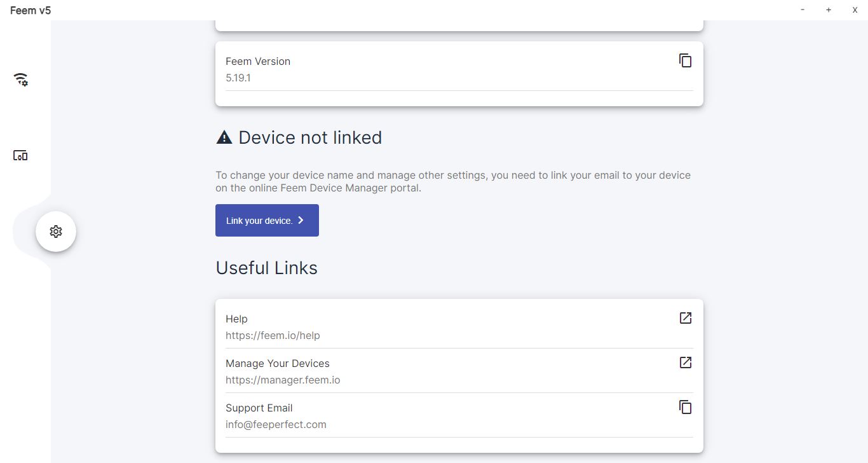The image size is (868, 463).
Task: Click the Device not linked warning icon
Action: click(x=224, y=137)
